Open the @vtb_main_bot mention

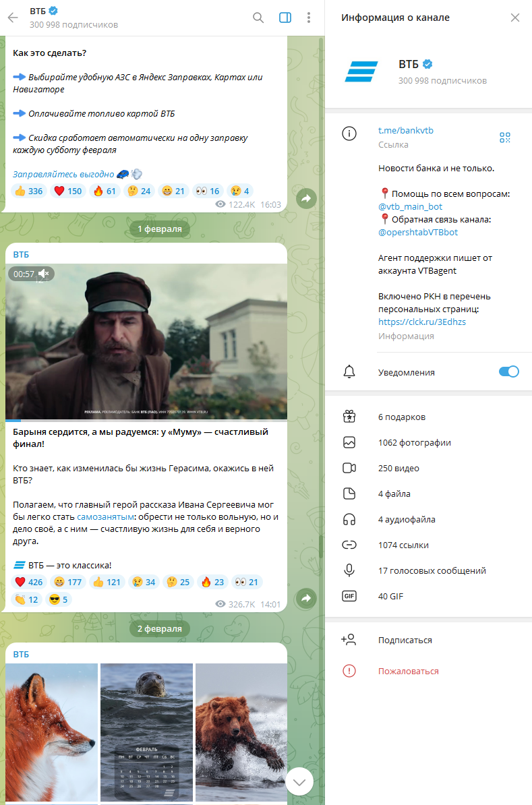(411, 206)
